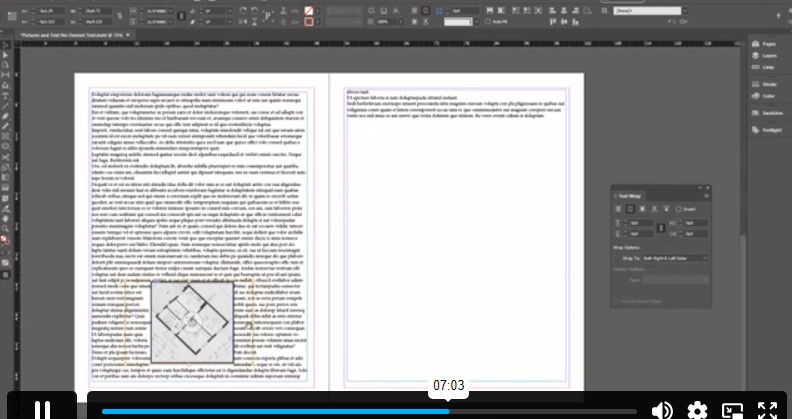Click Rotate 90° Clockwise icon in control bar
Viewport: 792px width, 419px height.
pyautogui.click(x=243, y=10)
